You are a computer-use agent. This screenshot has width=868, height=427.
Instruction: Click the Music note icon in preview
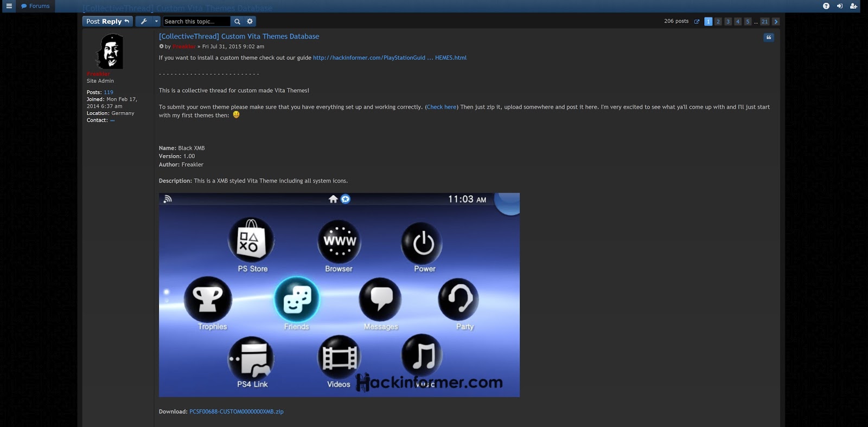pyautogui.click(x=422, y=355)
